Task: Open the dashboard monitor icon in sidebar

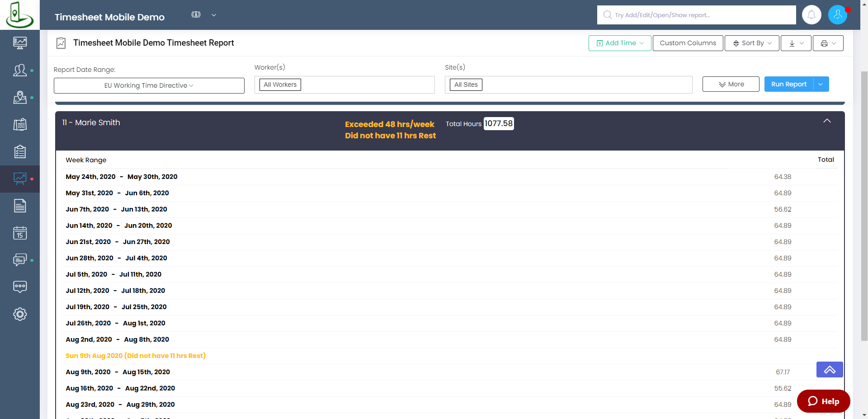Action: 20,43
